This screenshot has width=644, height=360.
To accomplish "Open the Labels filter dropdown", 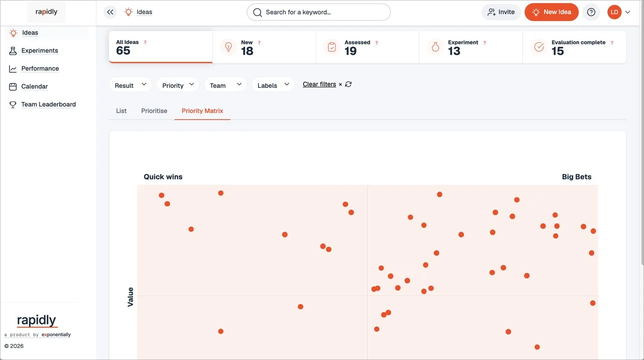I will click(273, 85).
